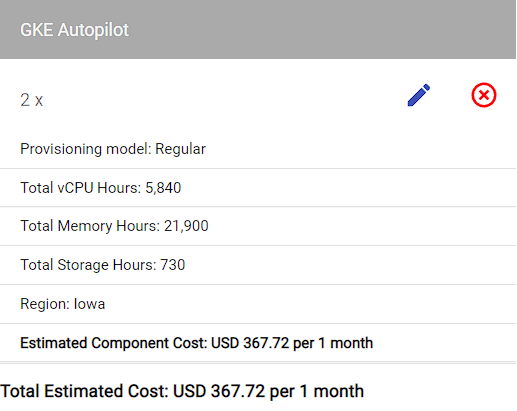The image size is (517, 411).
Task: Click the Provisioning model: Regular row
Action: (x=258, y=149)
